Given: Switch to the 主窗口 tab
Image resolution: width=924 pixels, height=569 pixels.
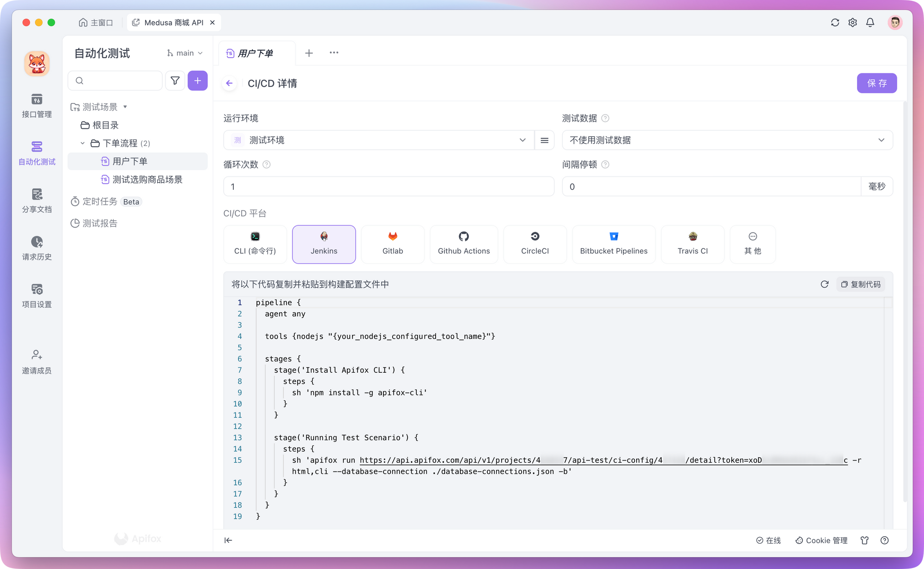Looking at the screenshot, I should click(x=96, y=23).
